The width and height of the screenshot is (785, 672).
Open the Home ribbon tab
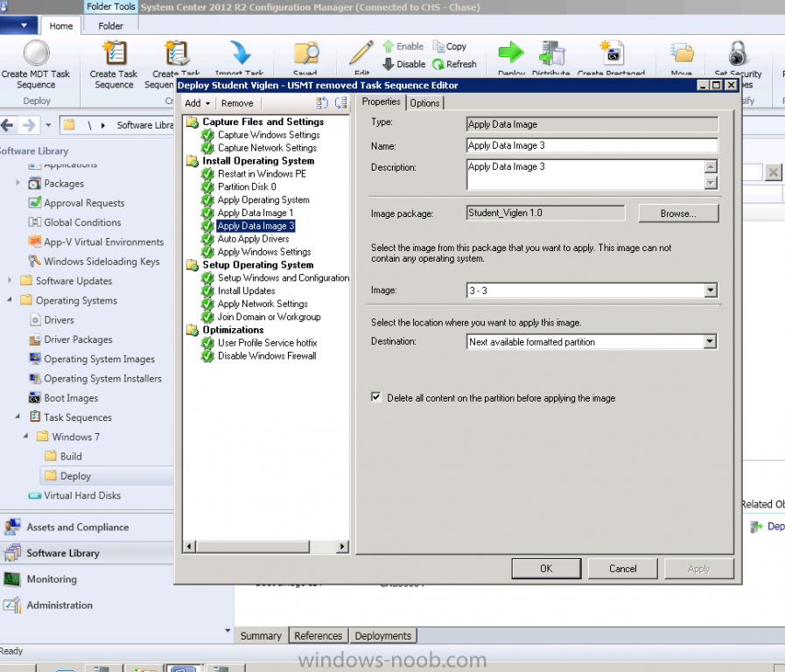coord(61,26)
